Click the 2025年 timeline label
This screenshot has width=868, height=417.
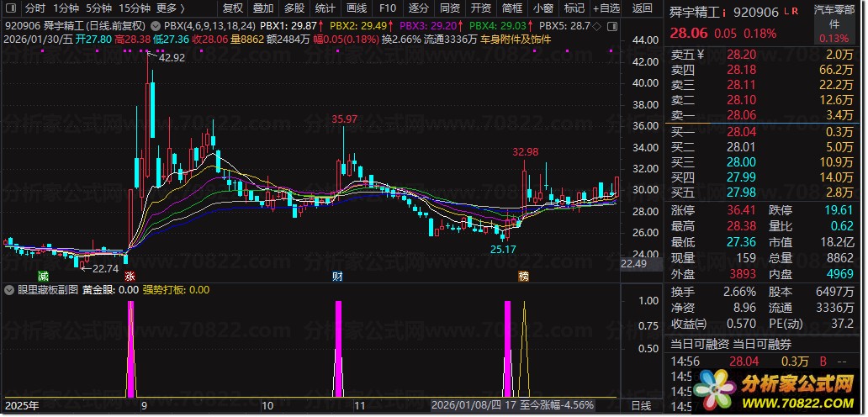(21, 405)
